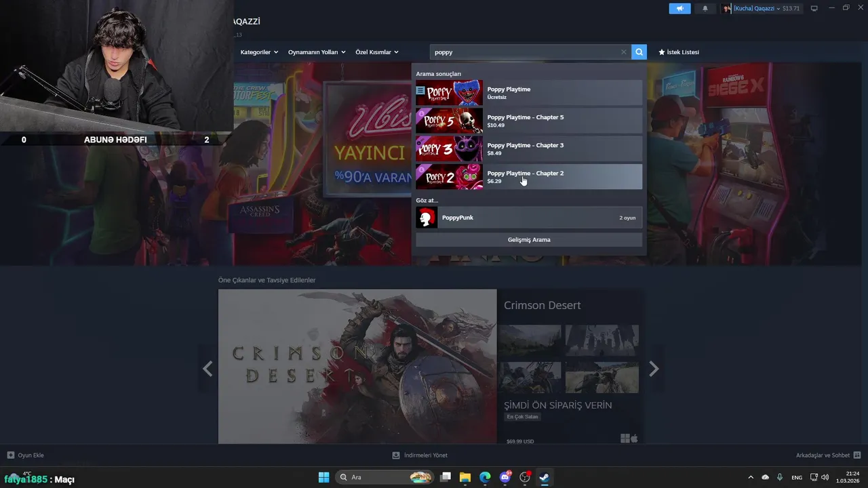Open the volume speaker tray icon

pyautogui.click(x=825, y=477)
